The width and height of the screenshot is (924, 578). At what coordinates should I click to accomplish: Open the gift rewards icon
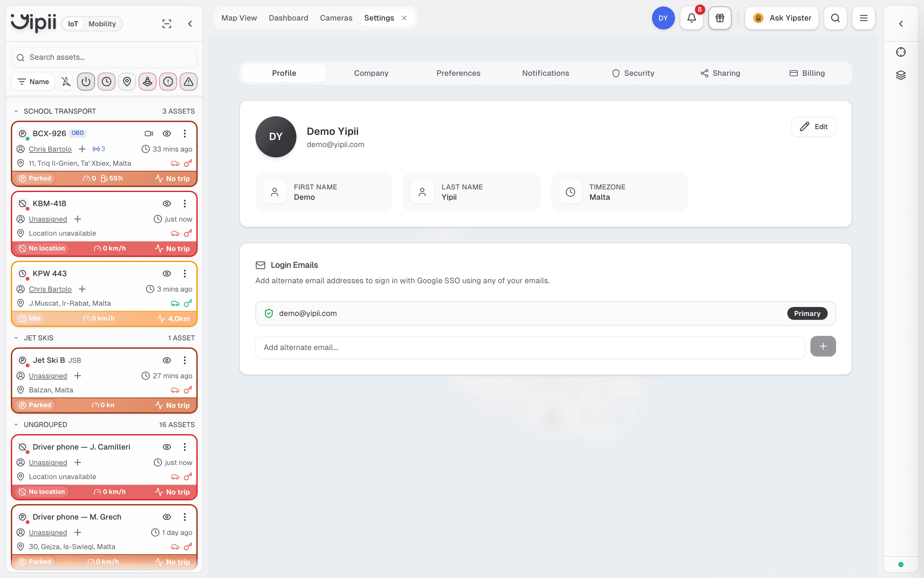coord(720,18)
